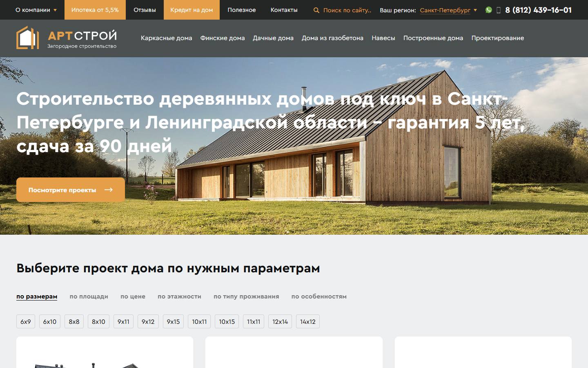The height and width of the screenshot is (368, 588).
Task: Click the mobile phone icon
Action: click(x=498, y=10)
